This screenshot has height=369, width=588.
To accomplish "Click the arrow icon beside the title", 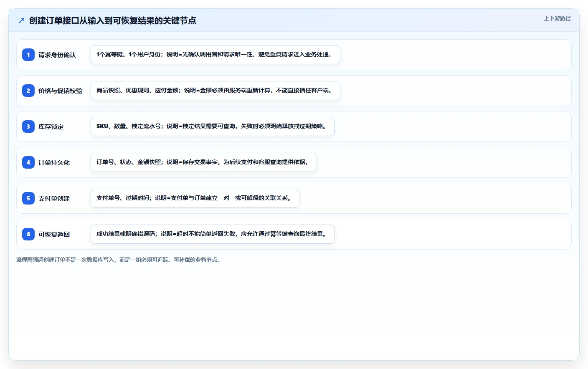I will coord(21,20).
